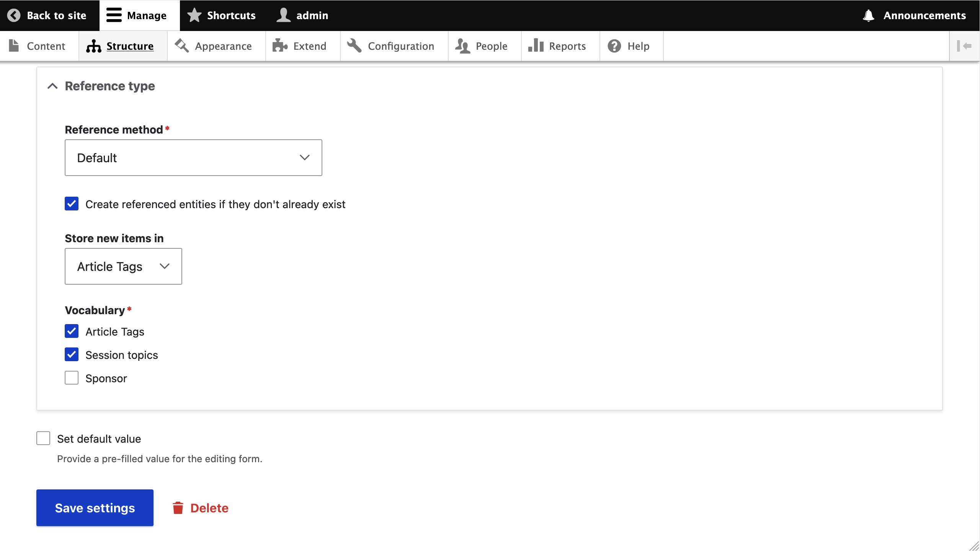Click the Manage hamburger icon
This screenshot has height=551, width=980.
coord(114,15)
